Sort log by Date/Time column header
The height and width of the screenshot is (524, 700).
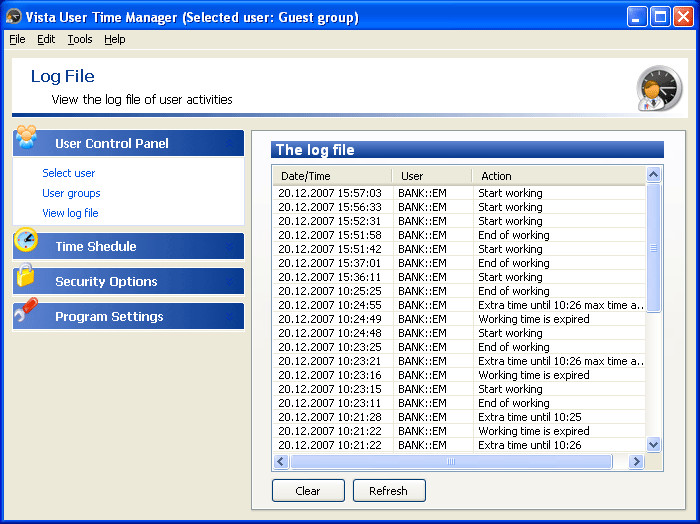pos(331,176)
